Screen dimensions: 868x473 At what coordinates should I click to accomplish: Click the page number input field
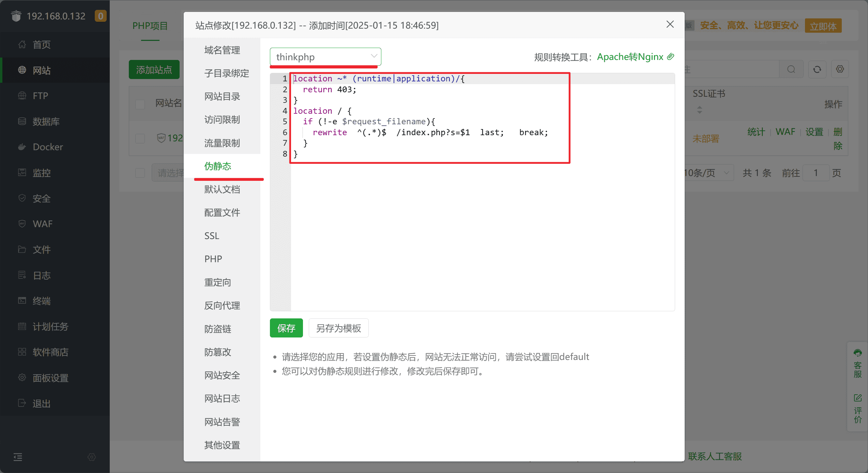[x=816, y=173]
